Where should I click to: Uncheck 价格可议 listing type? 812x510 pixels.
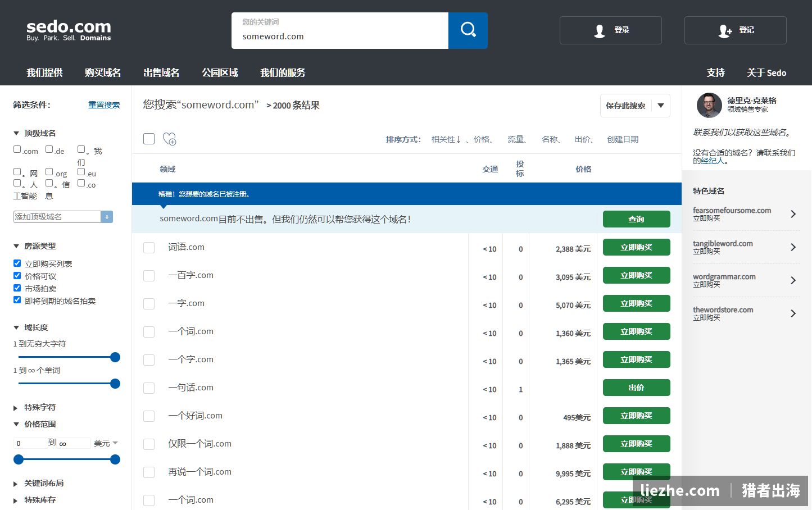pos(17,276)
